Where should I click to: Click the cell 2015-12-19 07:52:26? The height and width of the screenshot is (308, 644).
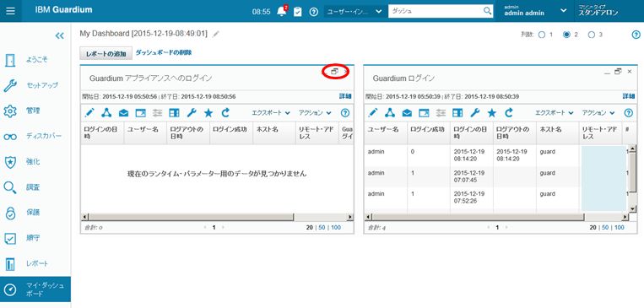[x=472, y=197]
